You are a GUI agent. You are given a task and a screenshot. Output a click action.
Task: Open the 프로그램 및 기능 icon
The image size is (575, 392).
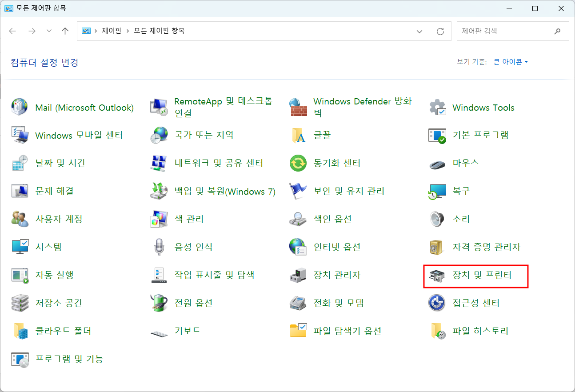click(20, 359)
